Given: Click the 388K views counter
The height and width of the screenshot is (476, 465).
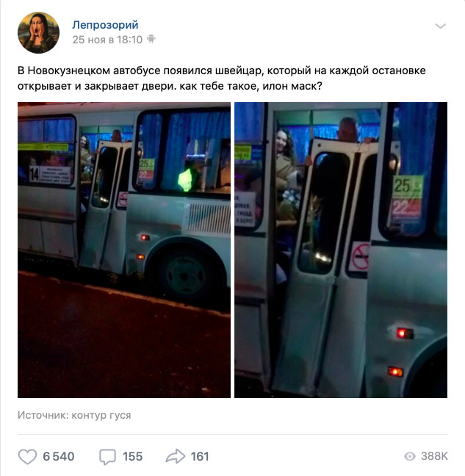Looking at the screenshot, I should (434, 456).
